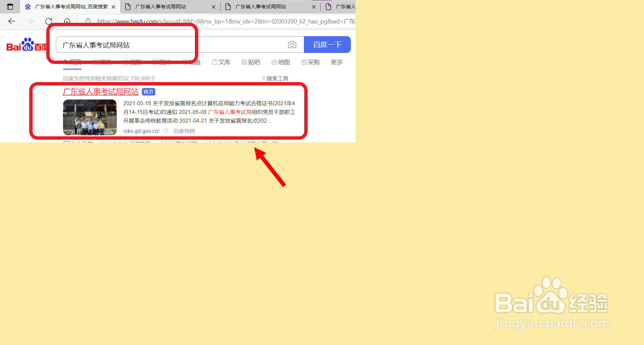
Task: Click the camera image search icon
Action: point(292,45)
